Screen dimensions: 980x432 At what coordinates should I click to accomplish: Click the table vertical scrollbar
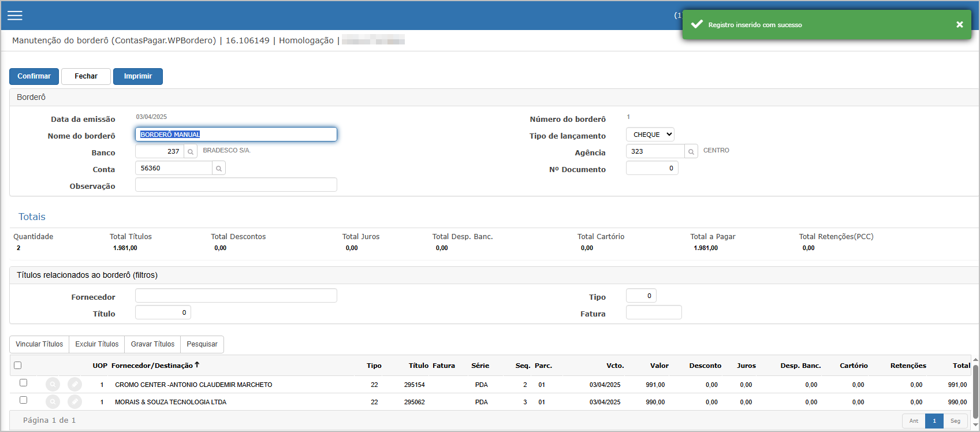[x=975, y=393]
